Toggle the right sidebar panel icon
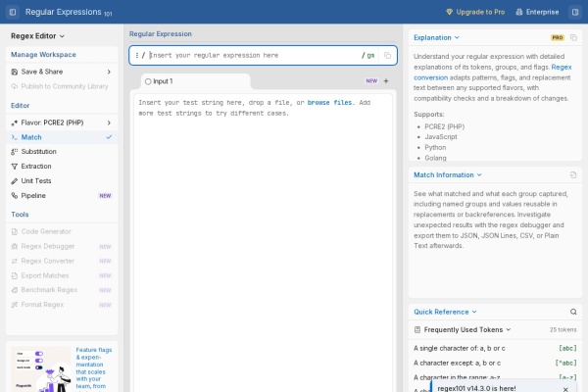 coord(575,12)
